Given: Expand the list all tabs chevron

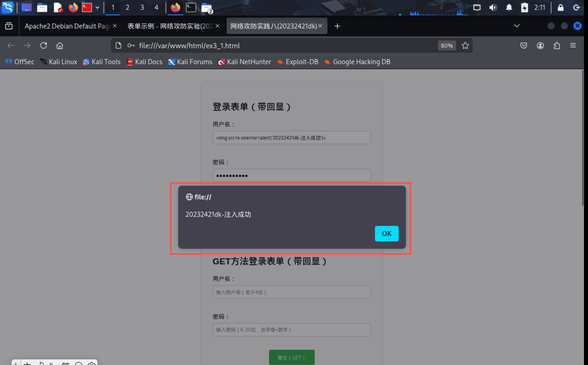Looking at the screenshot, I should click(x=517, y=26).
